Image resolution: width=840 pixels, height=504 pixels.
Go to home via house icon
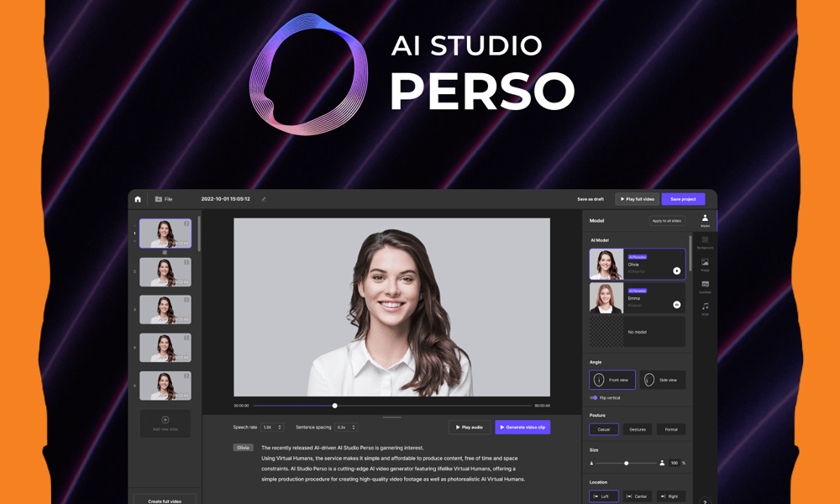pyautogui.click(x=138, y=199)
